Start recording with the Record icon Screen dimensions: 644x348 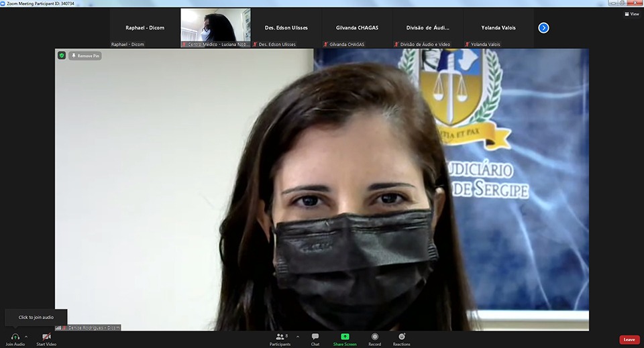(x=374, y=337)
